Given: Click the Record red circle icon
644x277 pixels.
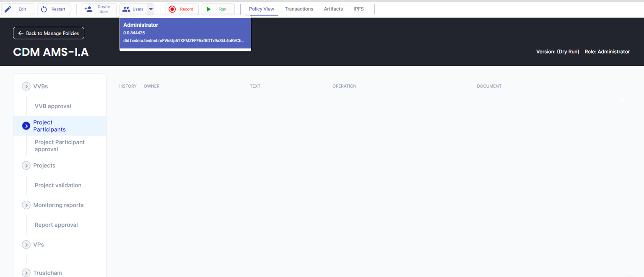Looking at the screenshot, I should (x=172, y=9).
